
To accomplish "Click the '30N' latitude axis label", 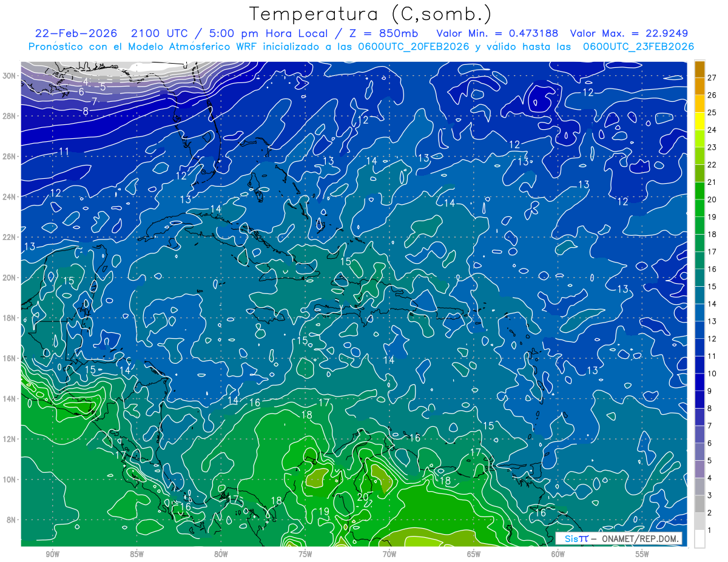I will coord(10,76).
